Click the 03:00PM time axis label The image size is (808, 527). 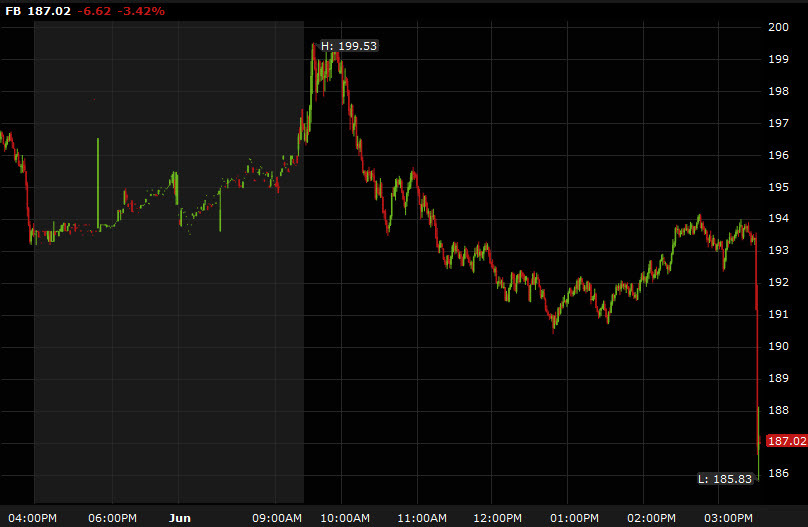(x=728, y=518)
